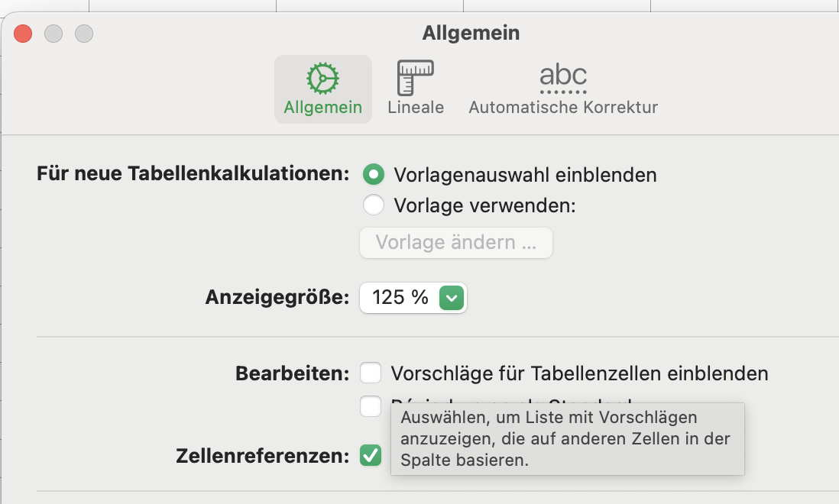Uncheck the Zellenreferenzen checkbox

coord(371,456)
